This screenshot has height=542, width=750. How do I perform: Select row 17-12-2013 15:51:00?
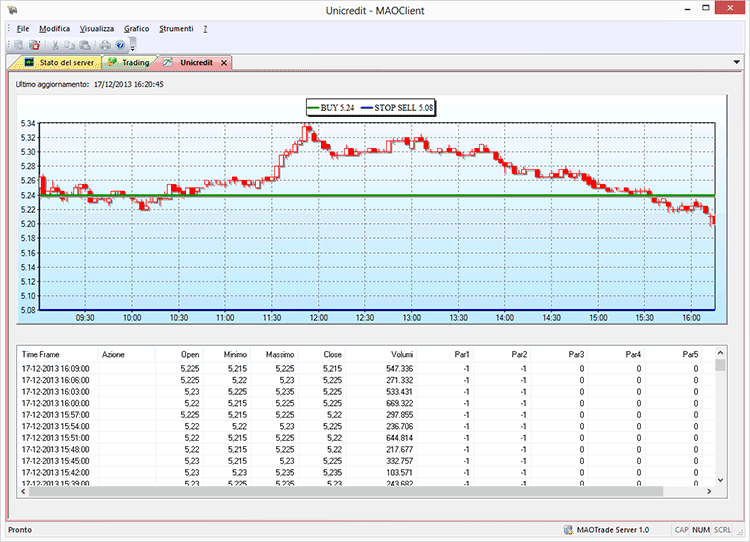coord(366,438)
